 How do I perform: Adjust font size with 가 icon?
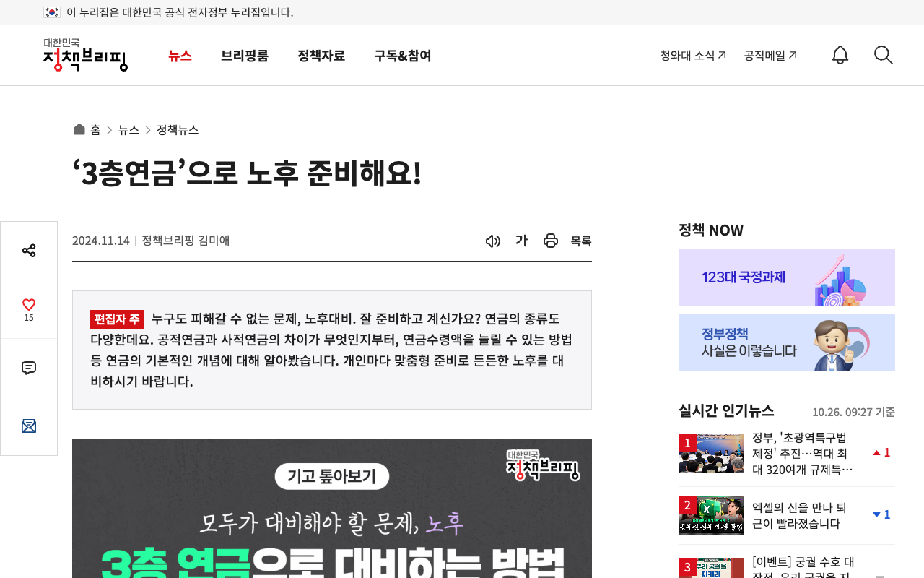tap(521, 241)
